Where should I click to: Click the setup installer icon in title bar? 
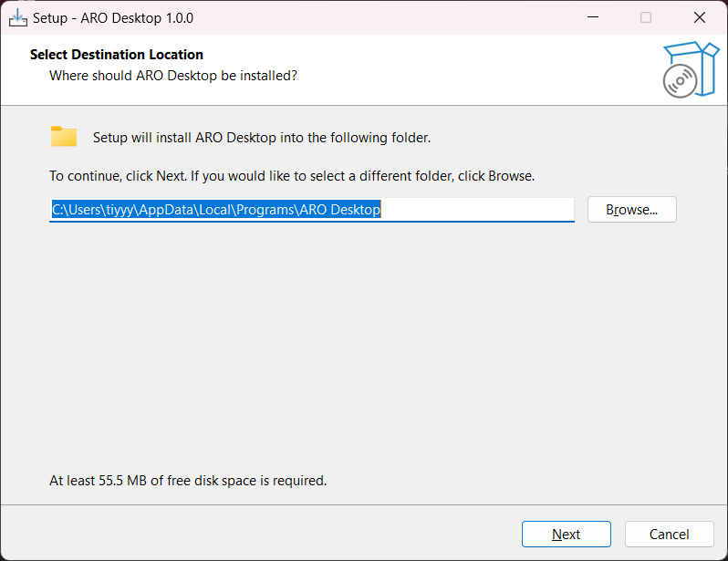click(18, 18)
